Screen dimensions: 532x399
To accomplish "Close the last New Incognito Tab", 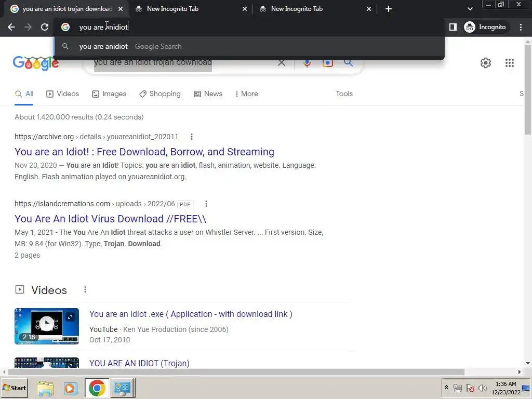I will pyautogui.click(x=369, y=9).
